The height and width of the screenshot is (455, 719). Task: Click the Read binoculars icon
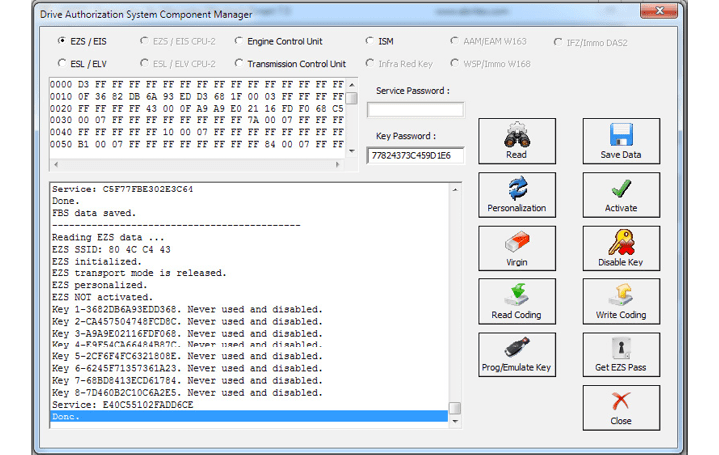click(516, 135)
